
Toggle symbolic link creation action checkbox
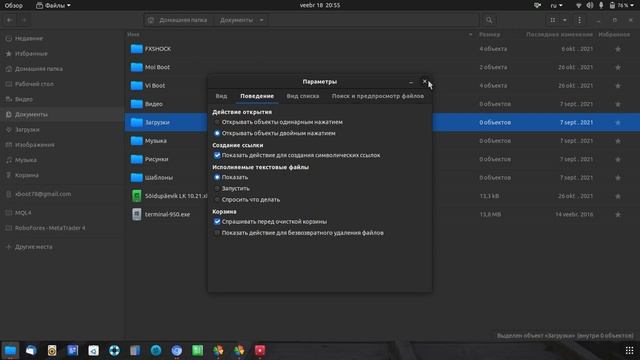pos(217,155)
